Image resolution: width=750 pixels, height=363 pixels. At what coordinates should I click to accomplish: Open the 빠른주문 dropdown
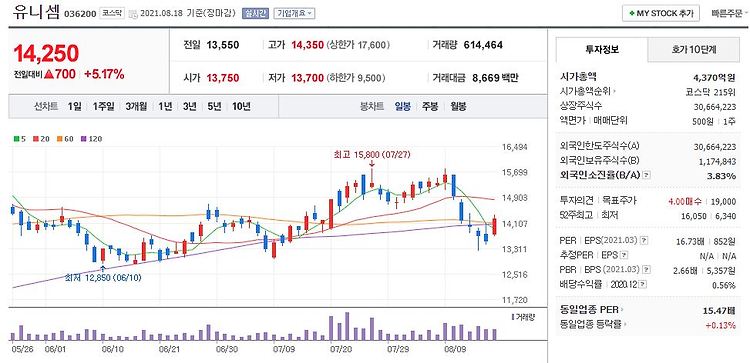click(730, 13)
